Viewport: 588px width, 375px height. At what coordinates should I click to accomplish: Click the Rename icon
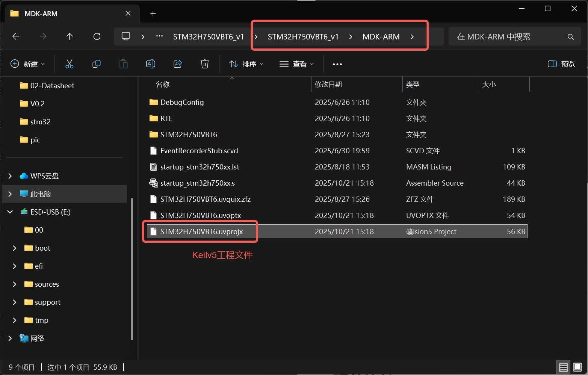pyautogui.click(x=151, y=64)
